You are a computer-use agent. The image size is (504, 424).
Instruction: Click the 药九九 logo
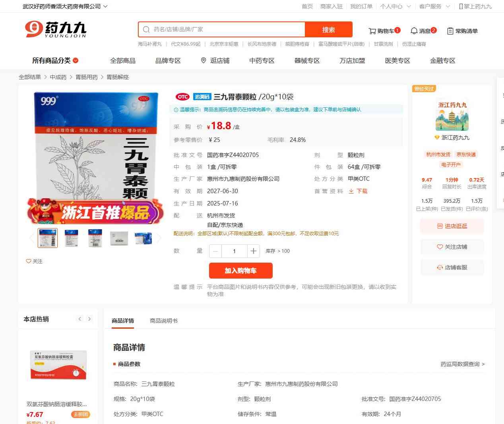(56, 29)
